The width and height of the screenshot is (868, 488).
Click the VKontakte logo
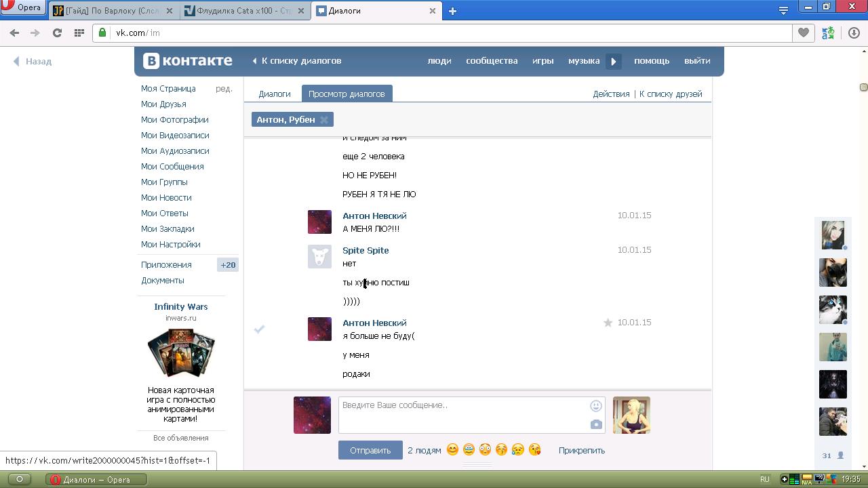click(x=188, y=61)
